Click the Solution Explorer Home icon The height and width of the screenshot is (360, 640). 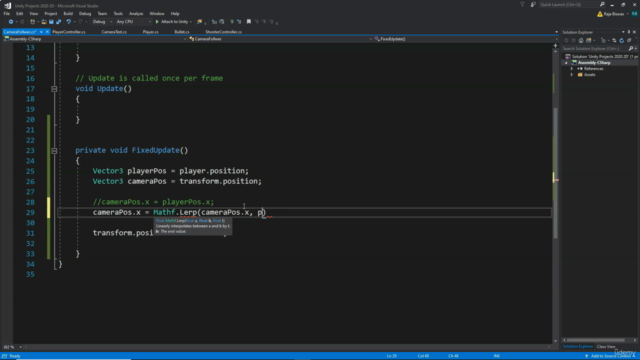581,40
